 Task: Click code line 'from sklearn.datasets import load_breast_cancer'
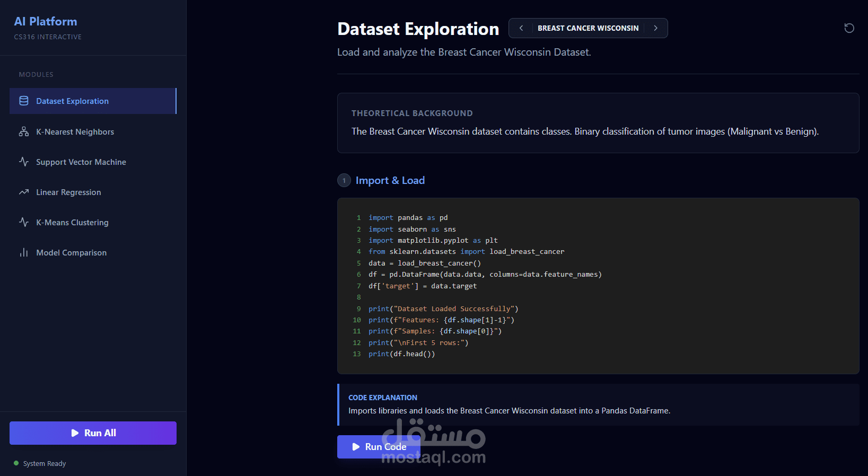coord(467,251)
